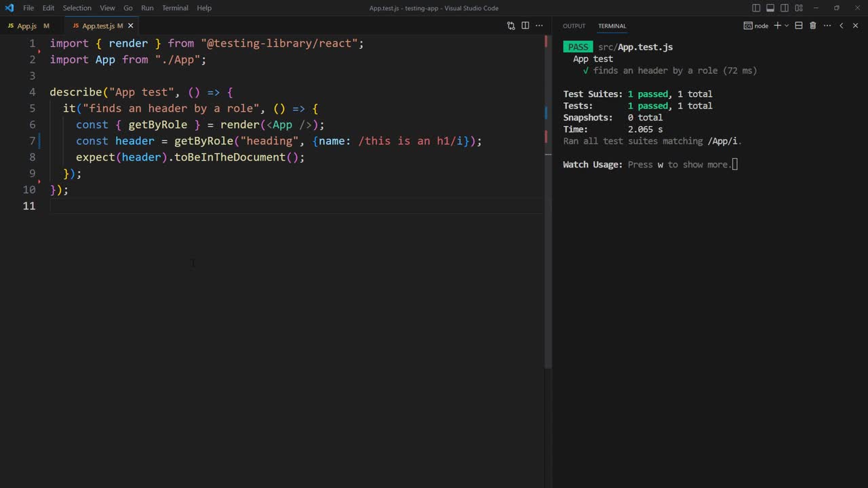Select the node terminal instance label
The image size is (868, 488).
756,26
